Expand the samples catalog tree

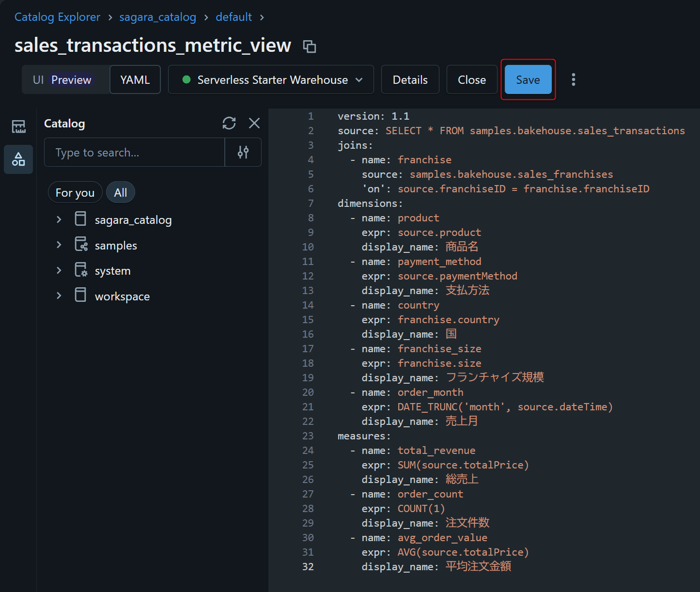pyautogui.click(x=59, y=245)
